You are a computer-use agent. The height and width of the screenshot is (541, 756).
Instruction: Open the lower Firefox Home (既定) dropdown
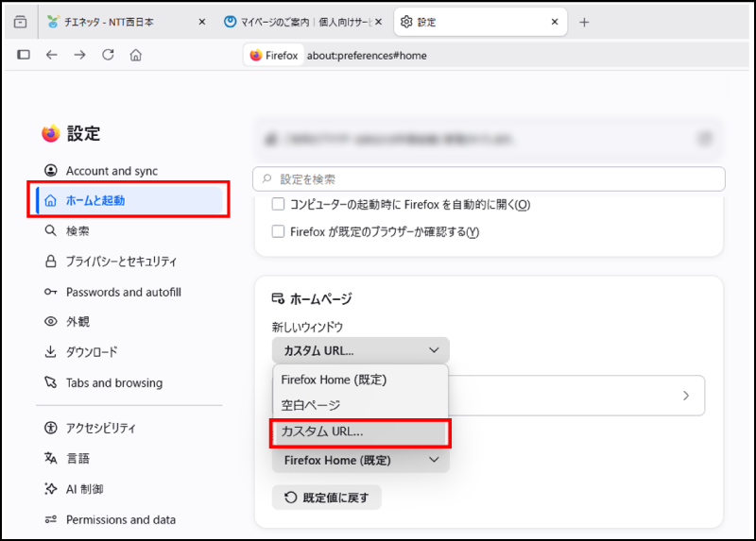(361, 460)
